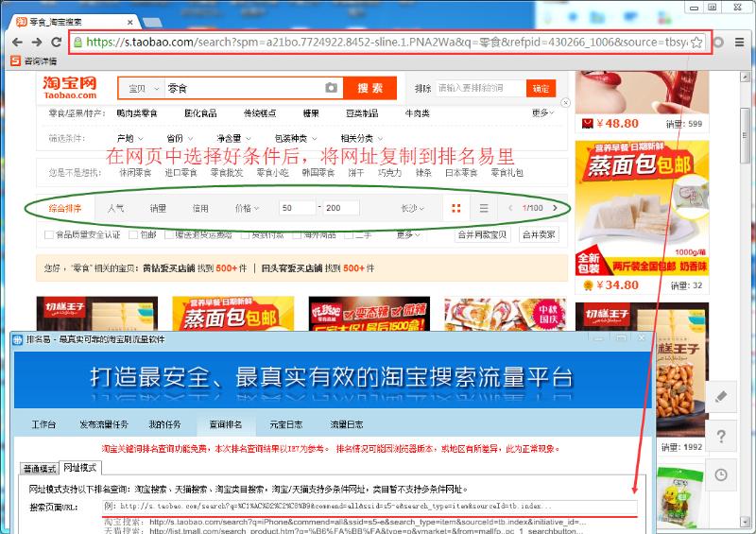Open a new browser tab
756x534 pixels.
tap(152, 22)
